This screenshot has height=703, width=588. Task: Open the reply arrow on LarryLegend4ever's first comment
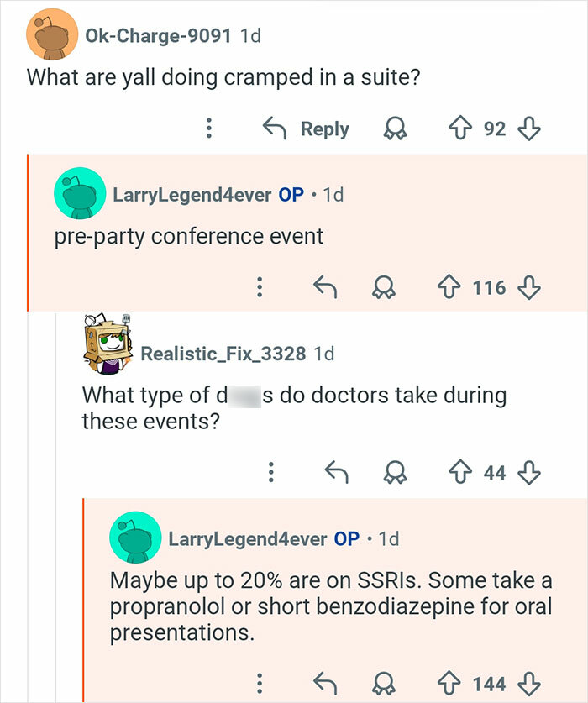(326, 287)
